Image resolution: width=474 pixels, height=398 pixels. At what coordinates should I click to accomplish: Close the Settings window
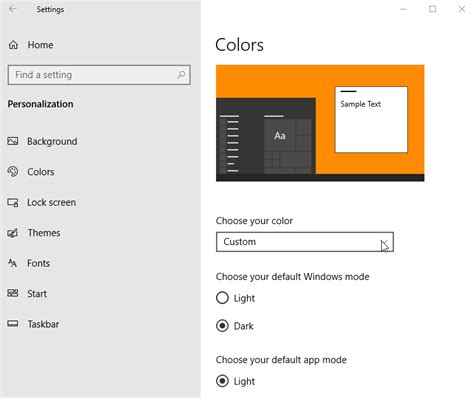tap(462, 9)
